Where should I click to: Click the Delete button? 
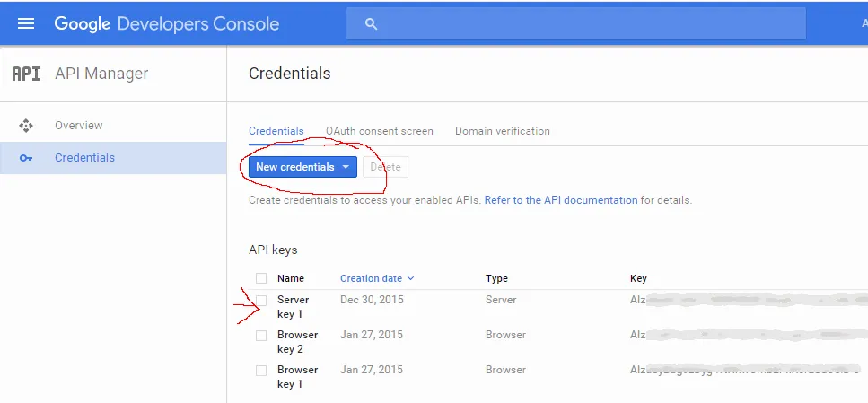coord(386,167)
